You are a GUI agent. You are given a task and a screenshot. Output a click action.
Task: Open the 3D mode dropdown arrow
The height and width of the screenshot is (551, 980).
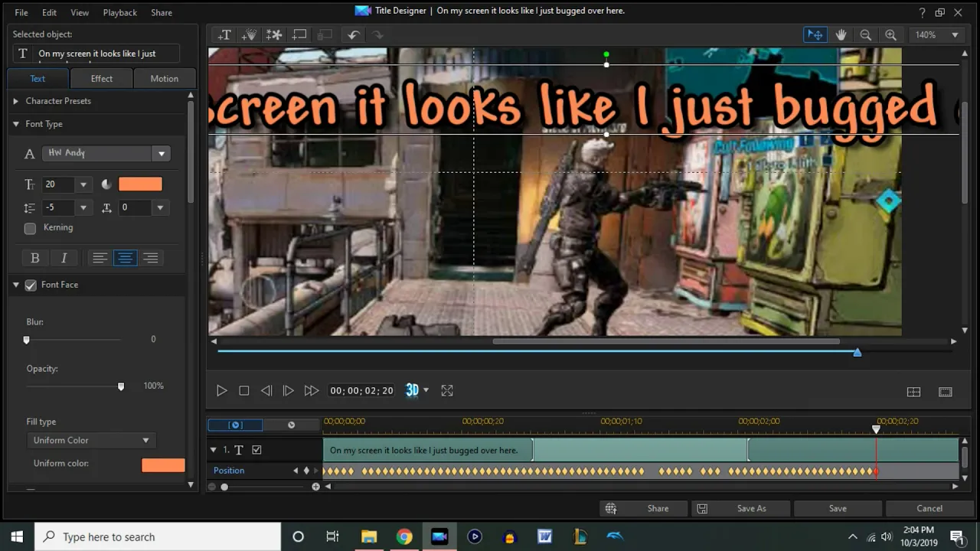click(426, 390)
